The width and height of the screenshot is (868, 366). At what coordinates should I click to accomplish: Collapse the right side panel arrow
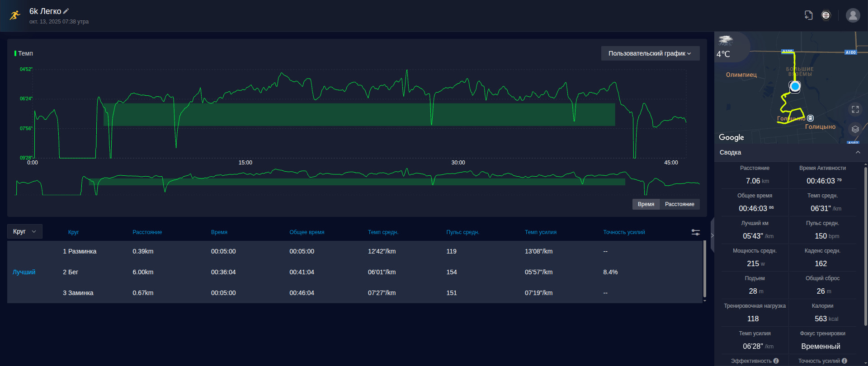point(712,235)
